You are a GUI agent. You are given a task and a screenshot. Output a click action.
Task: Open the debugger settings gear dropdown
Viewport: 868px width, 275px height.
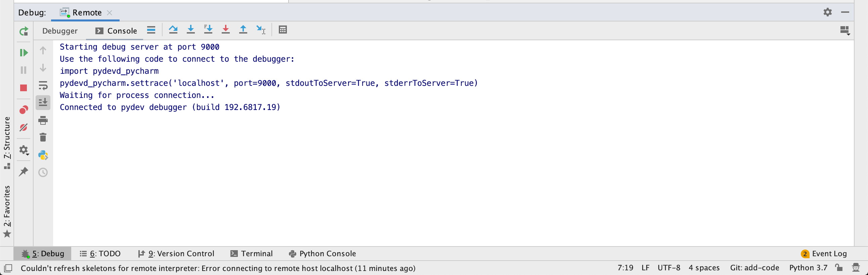pyautogui.click(x=24, y=151)
